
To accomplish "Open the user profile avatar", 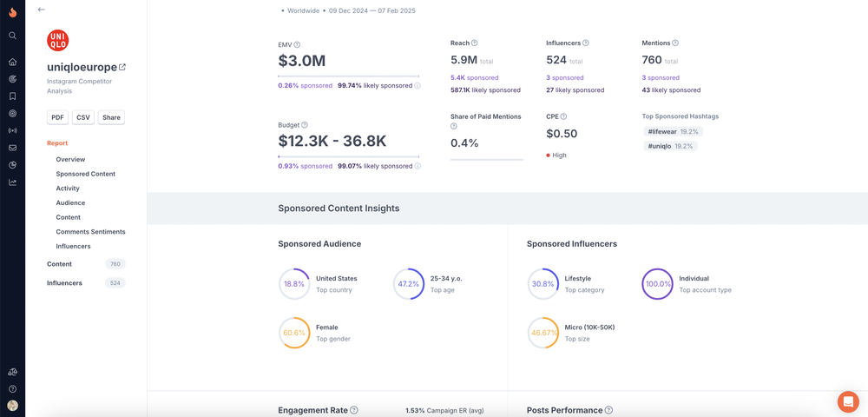I will [13, 406].
